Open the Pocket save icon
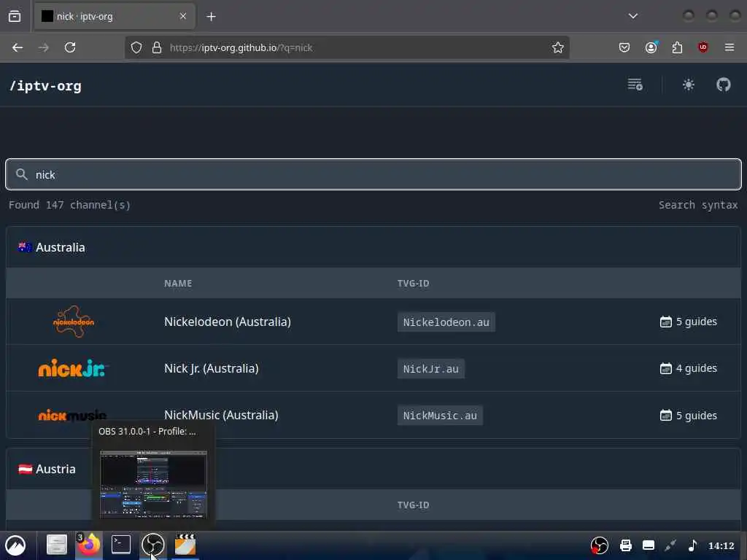 (x=624, y=47)
